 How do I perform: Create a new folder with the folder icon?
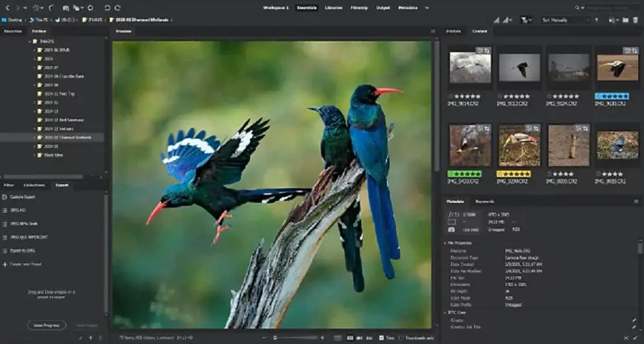click(x=626, y=20)
